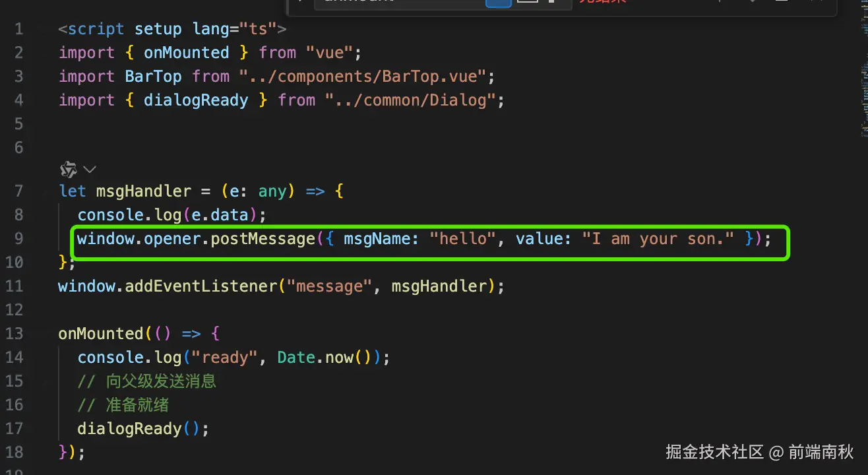This screenshot has width=868, height=475.
Task: Click 'Date' in Date.now() on line 14
Action: 296,358
